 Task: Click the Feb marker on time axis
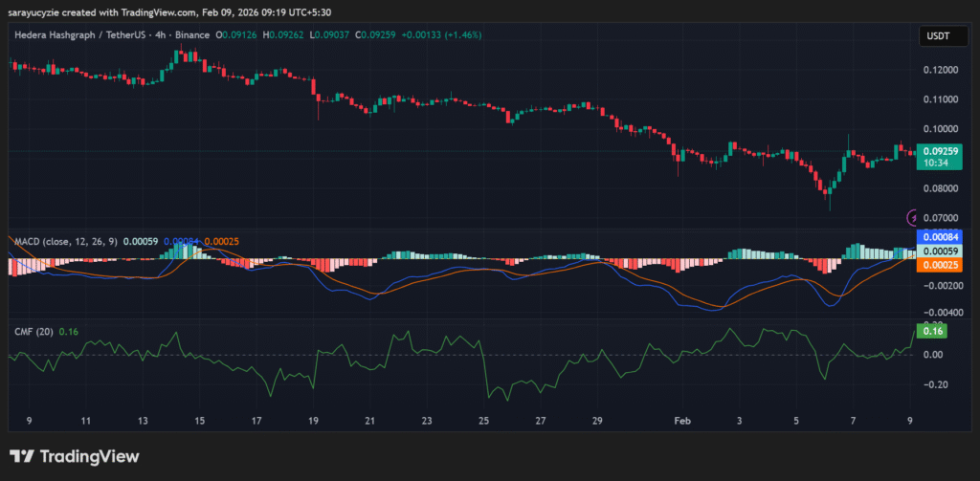[x=682, y=420]
